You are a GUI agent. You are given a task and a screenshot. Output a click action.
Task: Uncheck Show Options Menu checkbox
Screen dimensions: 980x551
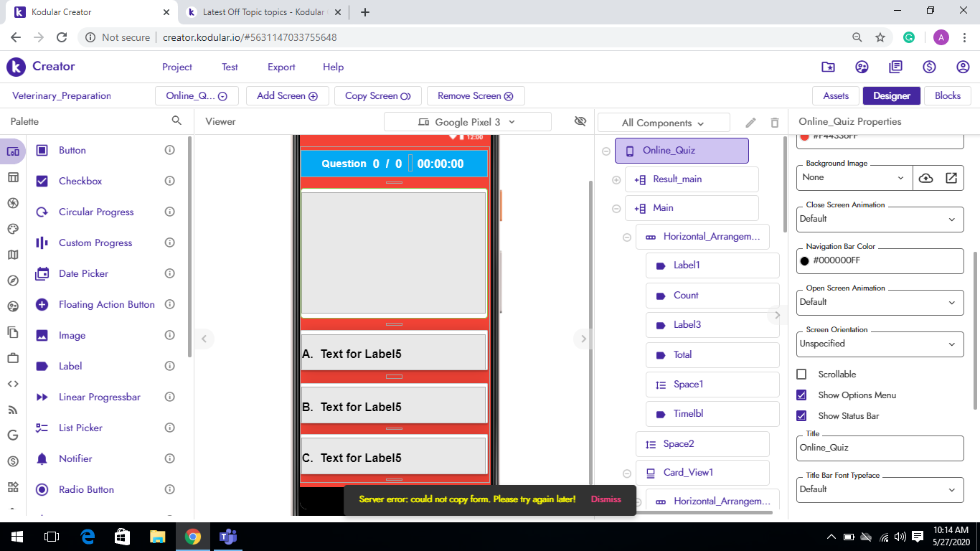tap(802, 395)
